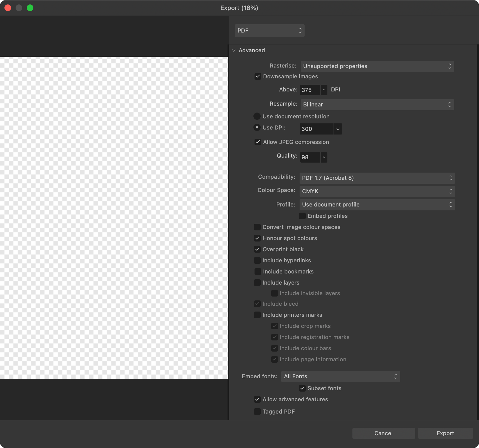Enable Include printers marks checkbox
This screenshot has width=479, height=448.
point(257,315)
